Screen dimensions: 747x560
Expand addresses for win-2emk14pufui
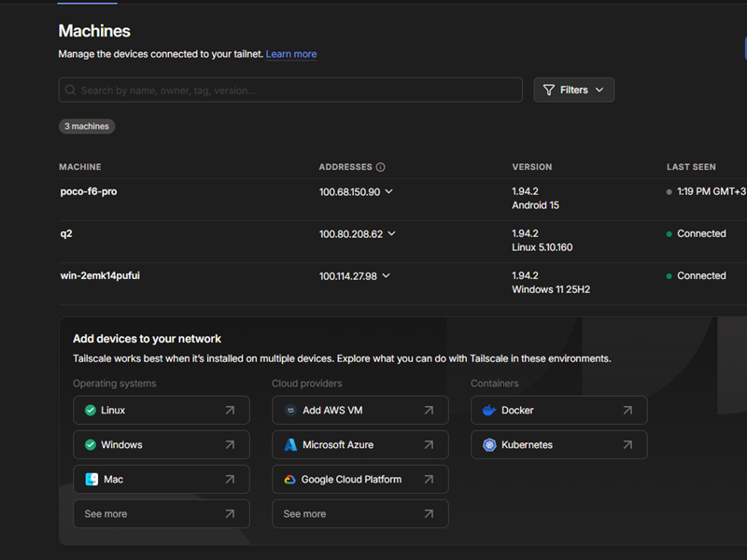pos(386,275)
